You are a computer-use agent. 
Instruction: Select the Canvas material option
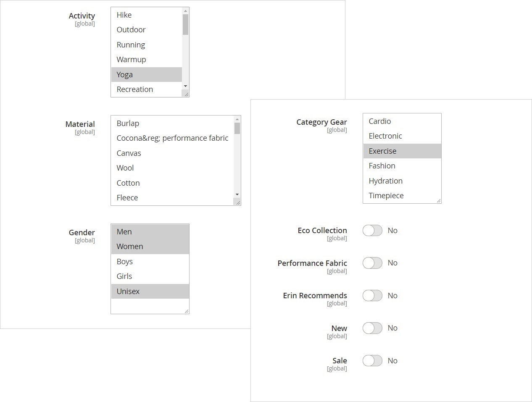tap(129, 153)
